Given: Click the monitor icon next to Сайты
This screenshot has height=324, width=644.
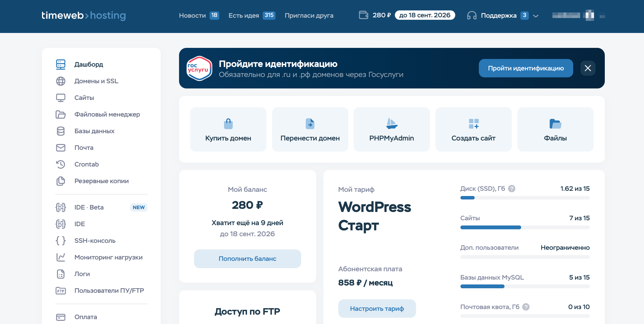Looking at the screenshot, I should click(x=61, y=97).
